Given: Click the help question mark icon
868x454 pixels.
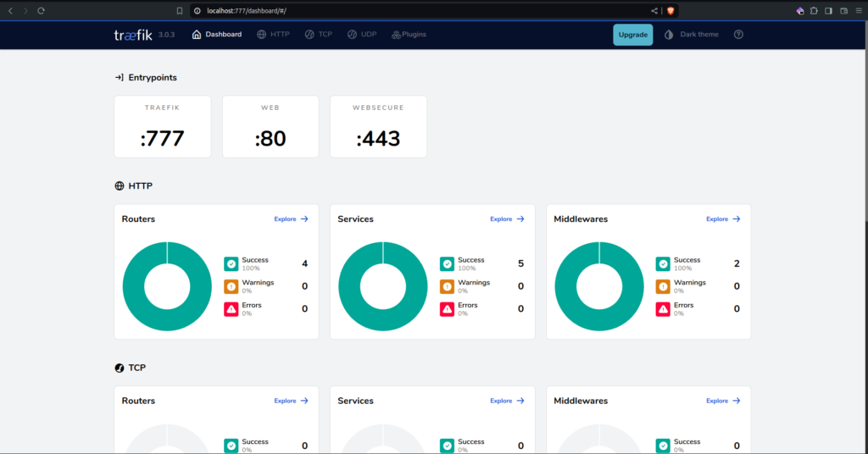Looking at the screenshot, I should click(738, 34).
